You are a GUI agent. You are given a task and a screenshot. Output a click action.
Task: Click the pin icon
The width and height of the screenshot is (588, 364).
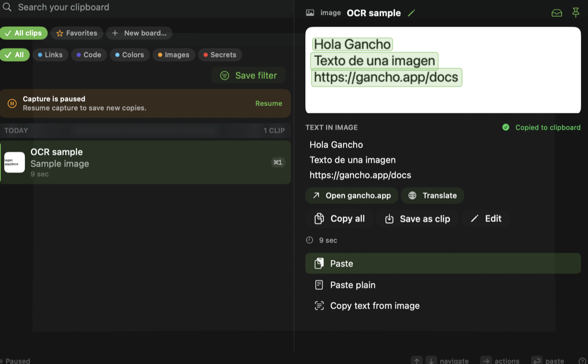pyautogui.click(x=576, y=13)
